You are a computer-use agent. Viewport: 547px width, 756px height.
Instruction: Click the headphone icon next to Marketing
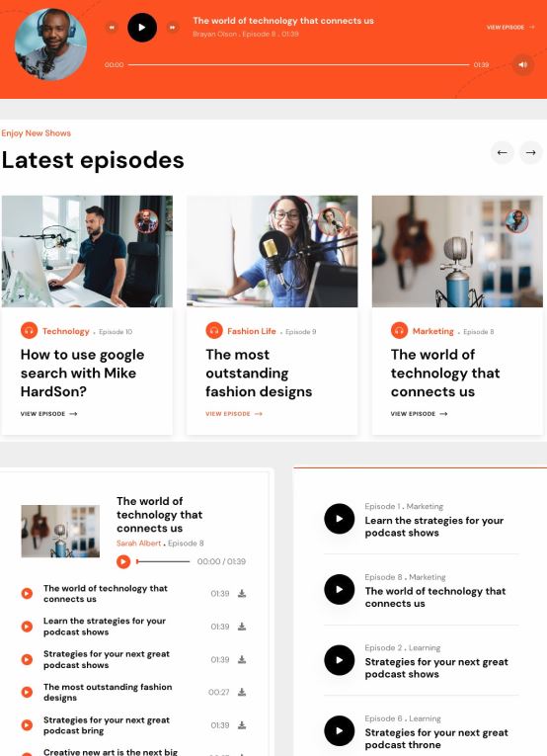pyautogui.click(x=399, y=331)
